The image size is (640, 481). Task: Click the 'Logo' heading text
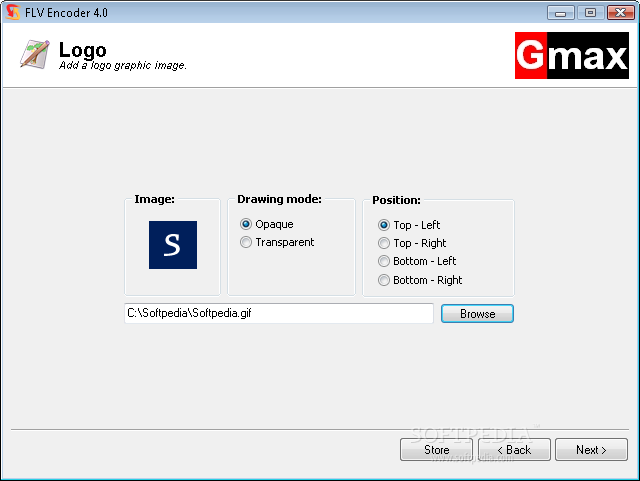point(82,50)
